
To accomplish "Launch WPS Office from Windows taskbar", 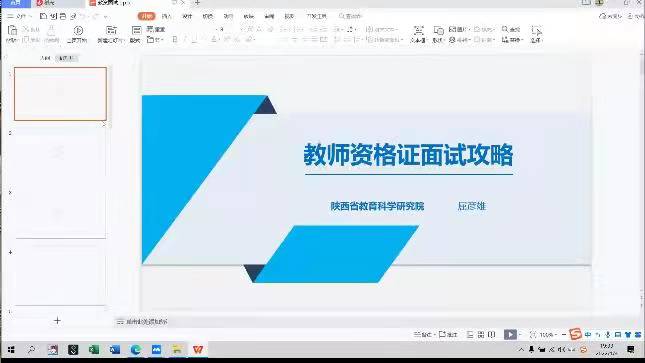I will coord(198,350).
